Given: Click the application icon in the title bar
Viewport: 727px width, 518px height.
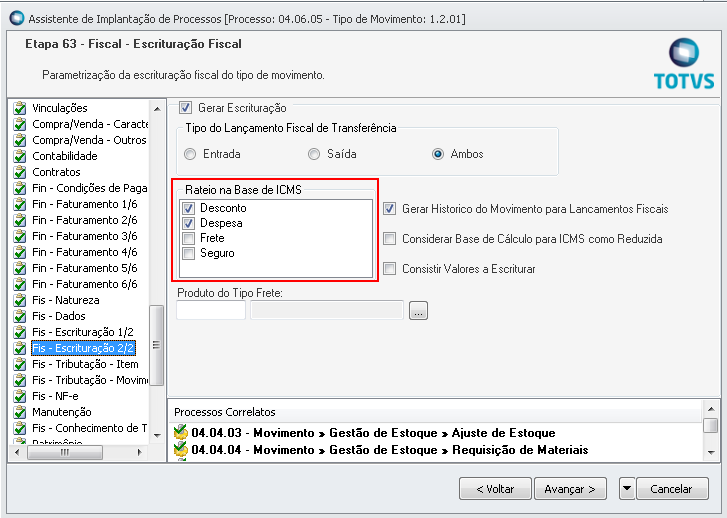Looking at the screenshot, I should pyautogui.click(x=17, y=19).
